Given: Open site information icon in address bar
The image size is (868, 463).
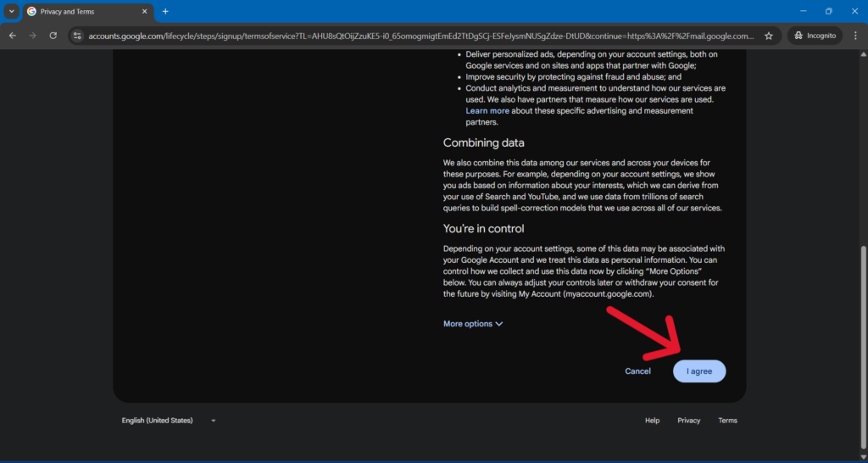Looking at the screenshot, I should coord(77,36).
